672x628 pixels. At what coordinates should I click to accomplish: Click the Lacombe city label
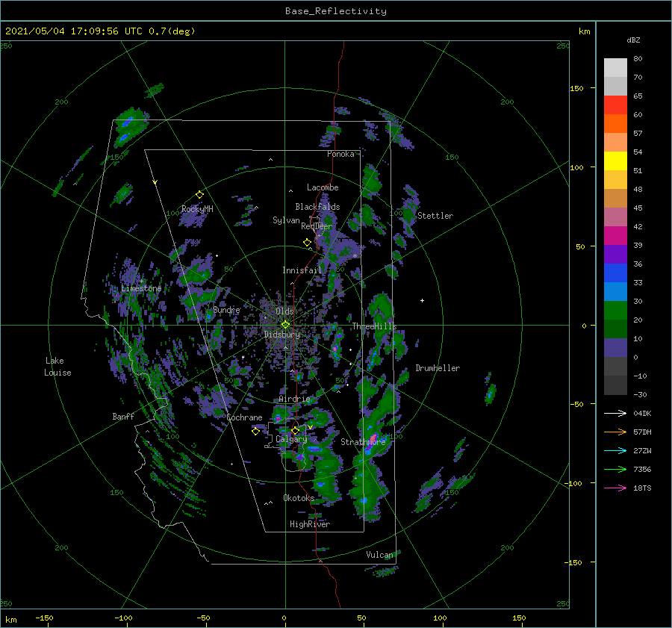pos(323,187)
